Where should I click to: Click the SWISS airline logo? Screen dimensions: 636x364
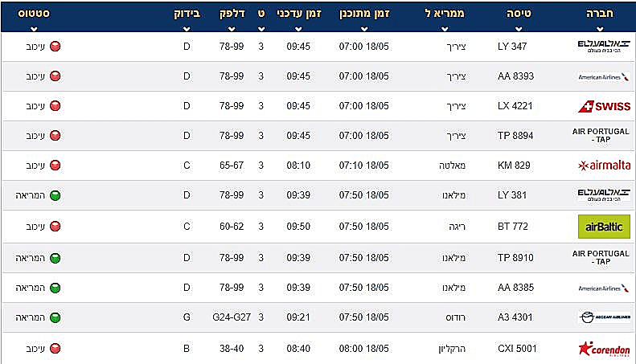point(604,106)
